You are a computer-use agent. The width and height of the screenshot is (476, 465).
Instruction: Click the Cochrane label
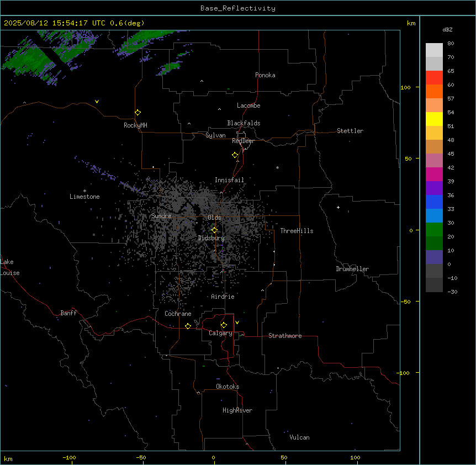[178, 314]
